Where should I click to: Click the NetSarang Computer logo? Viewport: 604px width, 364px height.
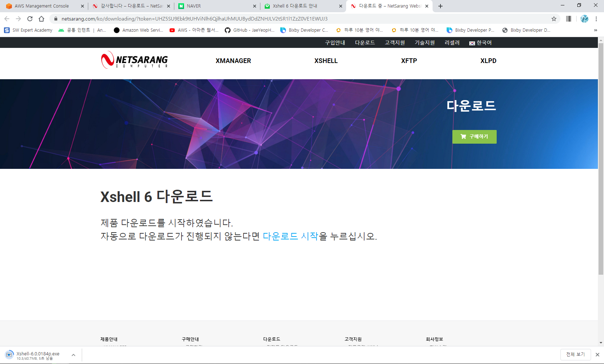[x=134, y=60]
